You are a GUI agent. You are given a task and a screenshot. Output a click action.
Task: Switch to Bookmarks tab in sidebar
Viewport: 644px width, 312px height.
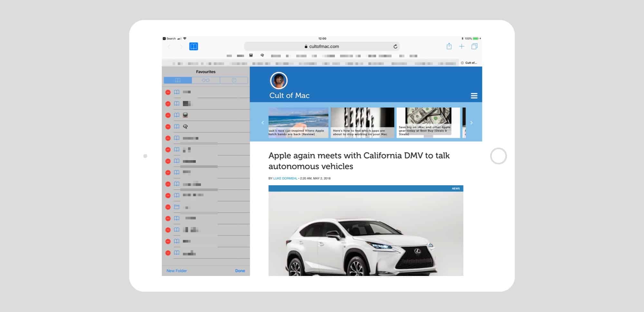(x=178, y=80)
